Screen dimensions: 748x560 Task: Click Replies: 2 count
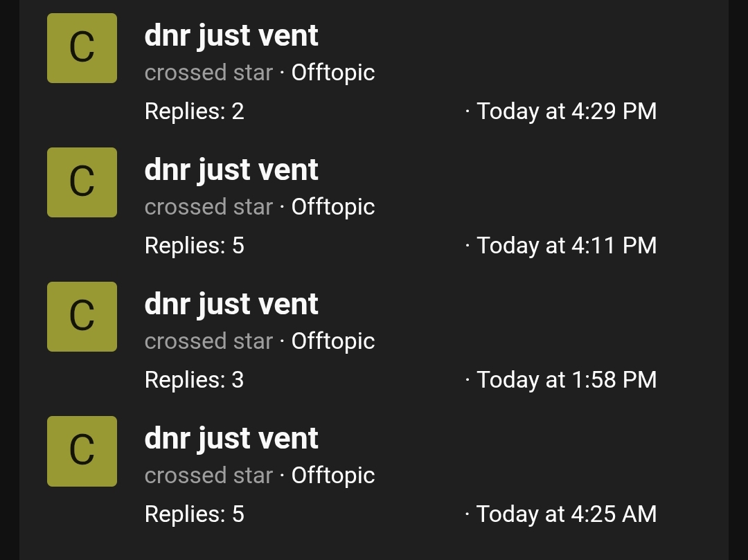tap(195, 111)
